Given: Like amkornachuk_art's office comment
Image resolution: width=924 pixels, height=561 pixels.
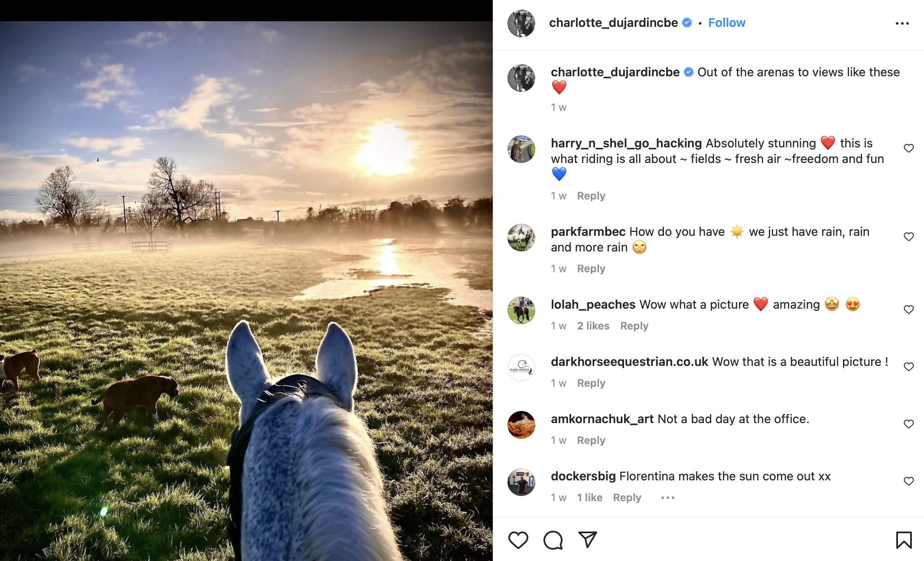Looking at the screenshot, I should pyautogui.click(x=908, y=424).
